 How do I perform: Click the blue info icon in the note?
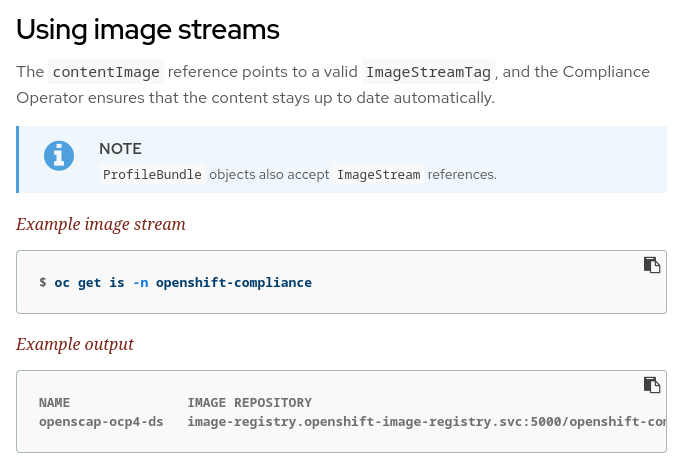(59, 156)
